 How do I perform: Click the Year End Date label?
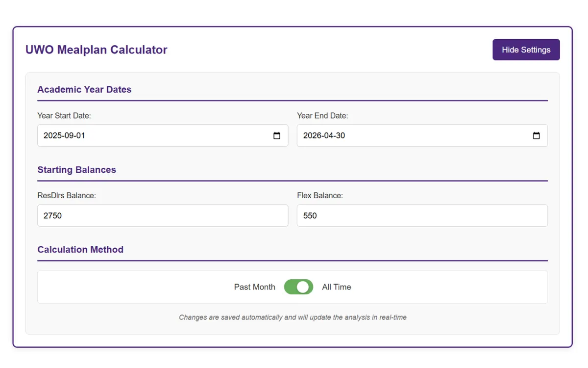[x=322, y=116]
